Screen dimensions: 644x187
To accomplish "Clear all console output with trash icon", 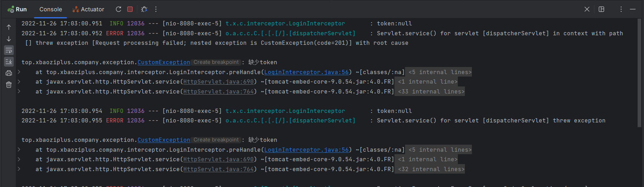I will [x=9, y=85].
